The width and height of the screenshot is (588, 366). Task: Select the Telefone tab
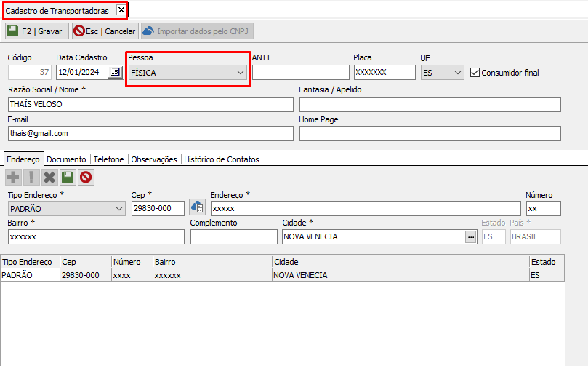108,159
